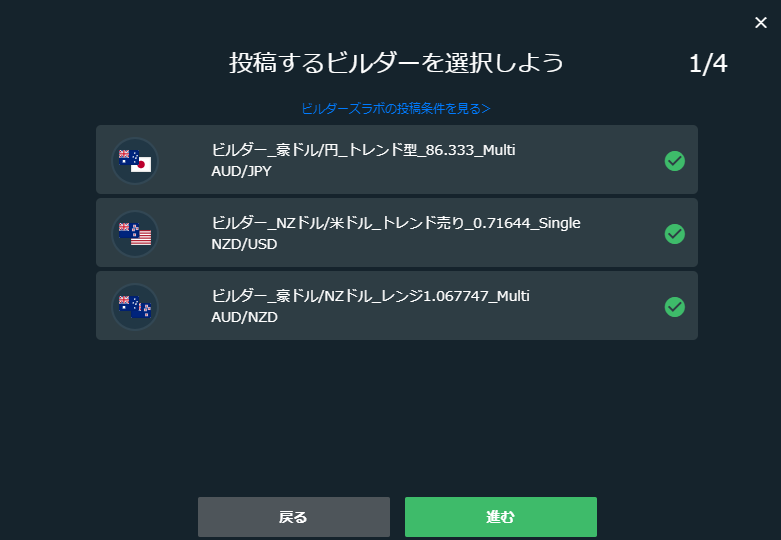The width and height of the screenshot is (781, 540).
Task: Select builder title トレンド型_86.333_Multi
Action: point(363,150)
